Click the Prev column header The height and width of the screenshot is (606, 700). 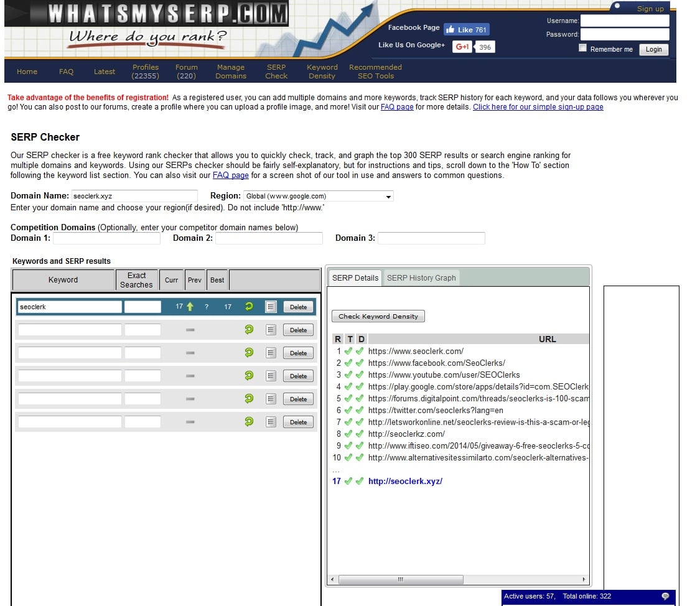click(x=194, y=280)
